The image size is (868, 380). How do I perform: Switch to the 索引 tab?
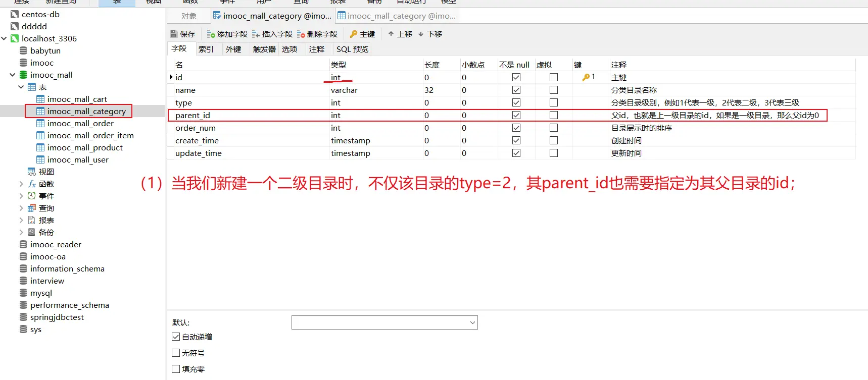click(206, 49)
